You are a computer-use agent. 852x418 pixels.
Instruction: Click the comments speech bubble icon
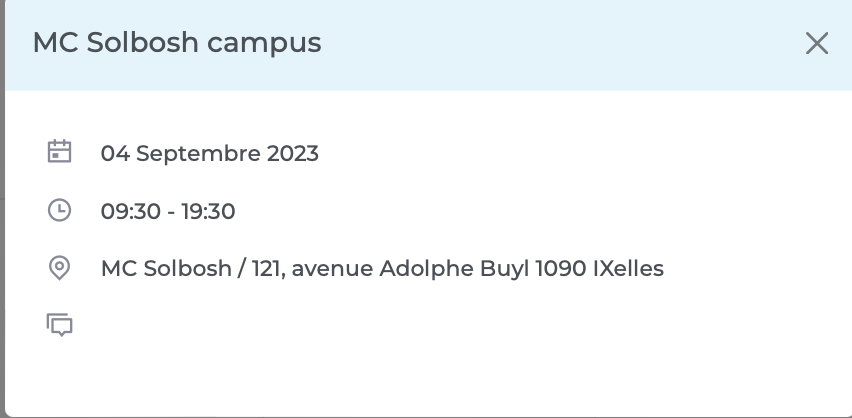point(60,325)
